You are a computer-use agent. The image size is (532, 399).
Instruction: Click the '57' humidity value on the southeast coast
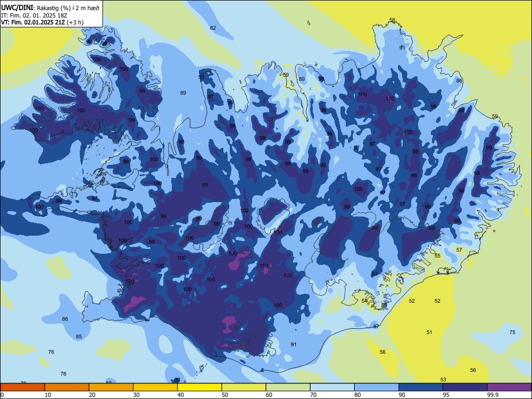459,250
